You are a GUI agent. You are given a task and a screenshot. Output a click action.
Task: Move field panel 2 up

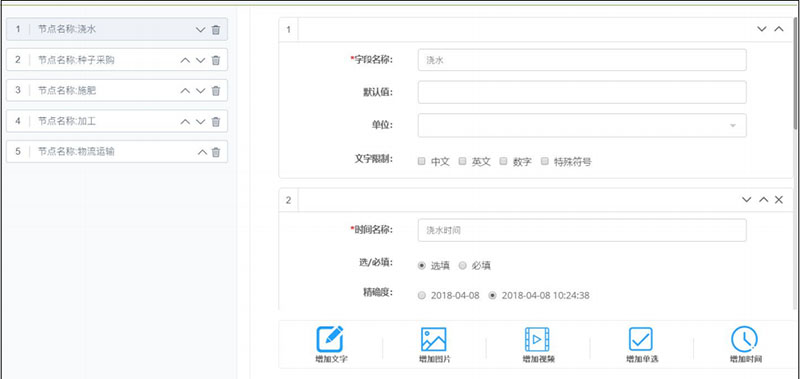pyautogui.click(x=763, y=200)
